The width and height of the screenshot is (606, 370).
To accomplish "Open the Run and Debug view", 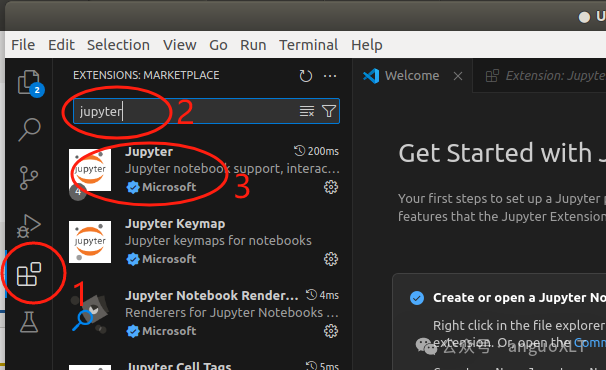I will point(29,226).
